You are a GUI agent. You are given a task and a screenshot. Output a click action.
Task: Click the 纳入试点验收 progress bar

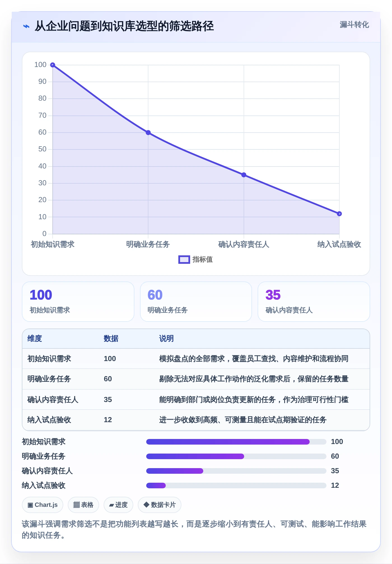click(236, 486)
